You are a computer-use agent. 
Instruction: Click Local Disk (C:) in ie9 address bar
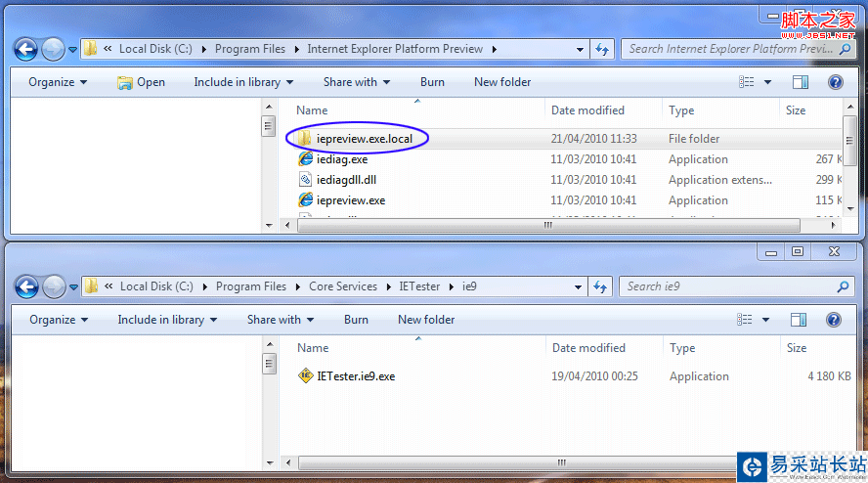pos(156,286)
